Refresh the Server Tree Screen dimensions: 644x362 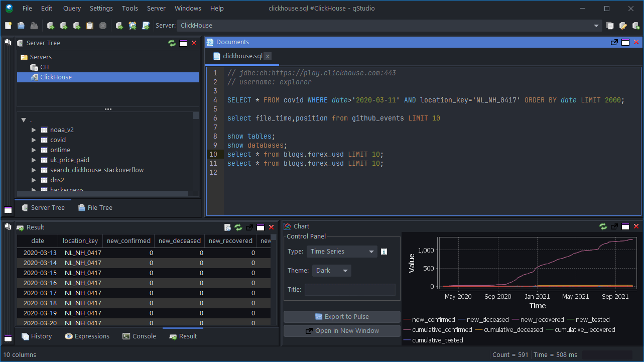click(172, 43)
